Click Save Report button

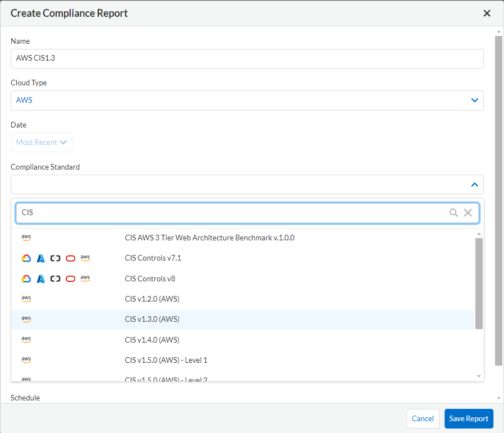469,418
